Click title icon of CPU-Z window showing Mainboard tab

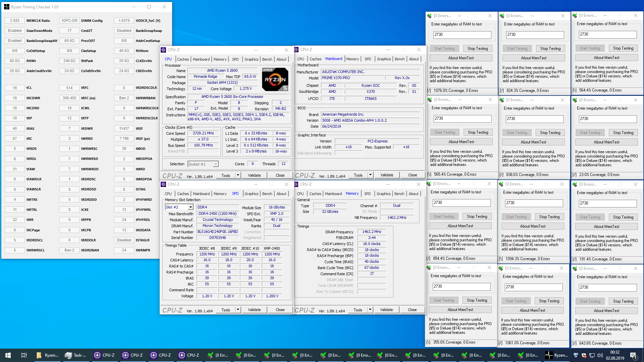[296, 50]
